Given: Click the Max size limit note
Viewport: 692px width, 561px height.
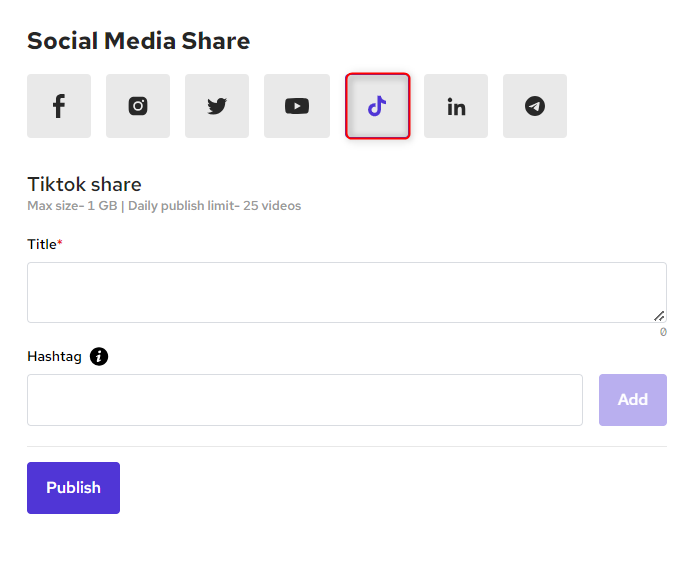Looking at the screenshot, I should point(164,206).
